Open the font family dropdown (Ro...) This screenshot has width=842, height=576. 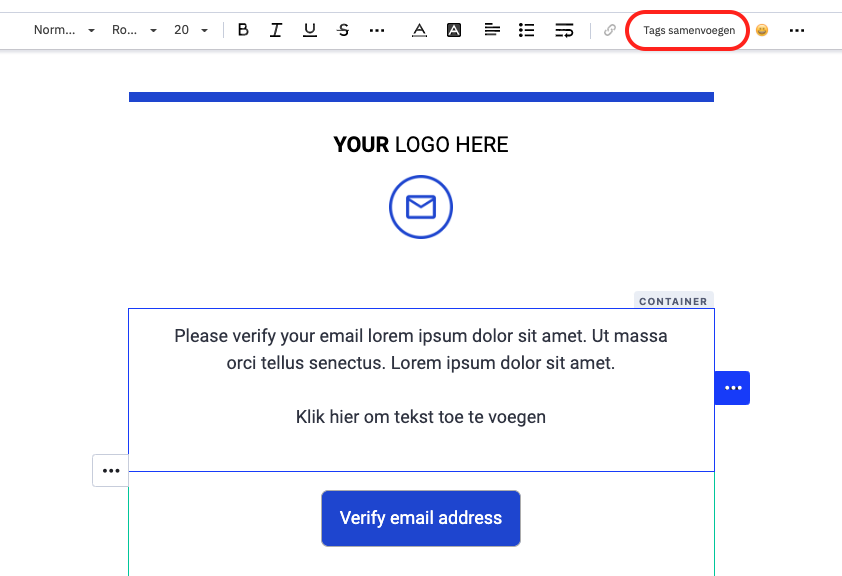134,30
